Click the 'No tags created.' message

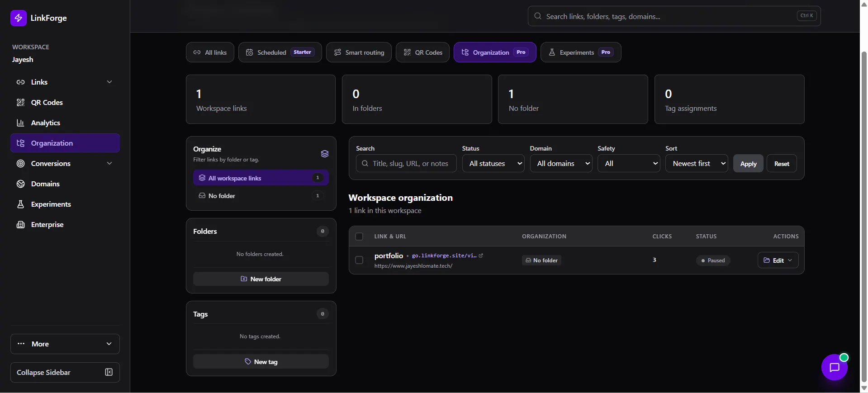pos(260,336)
